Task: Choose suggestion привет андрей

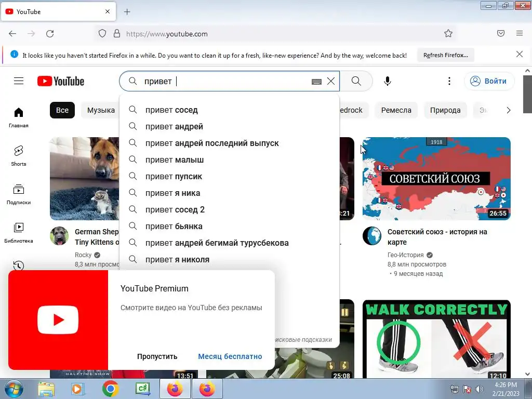Action: [x=229, y=127]
